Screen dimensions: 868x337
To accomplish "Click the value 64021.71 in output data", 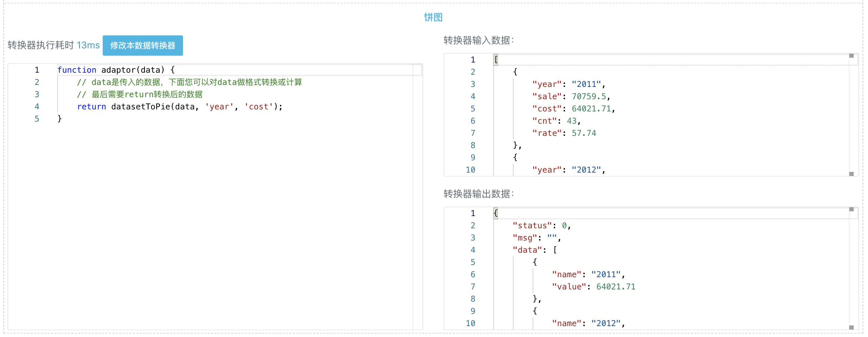I will [x=616, y=287].
